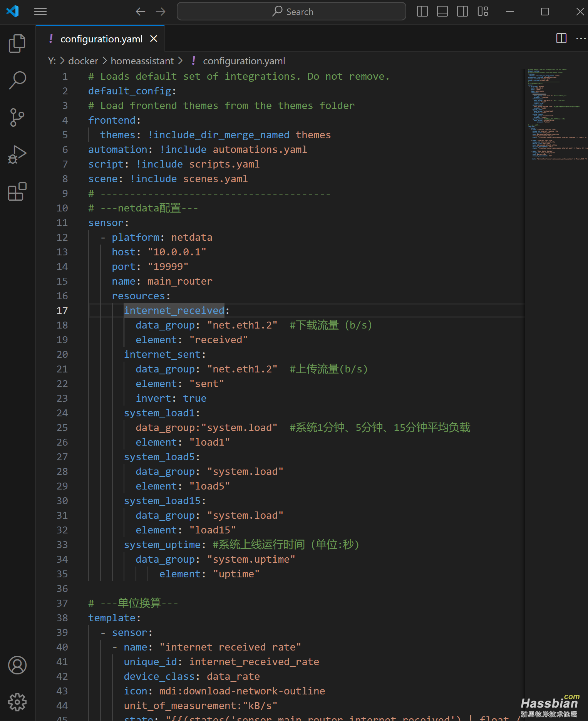This screenshot has width=588, height=721.
Task: Click line number 17 in gutter
Action: click(62, 311)
